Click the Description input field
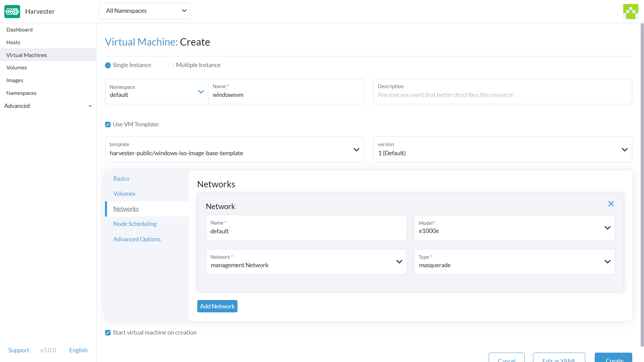This screenshot has width=644, height=362. (x=502, y=95)
